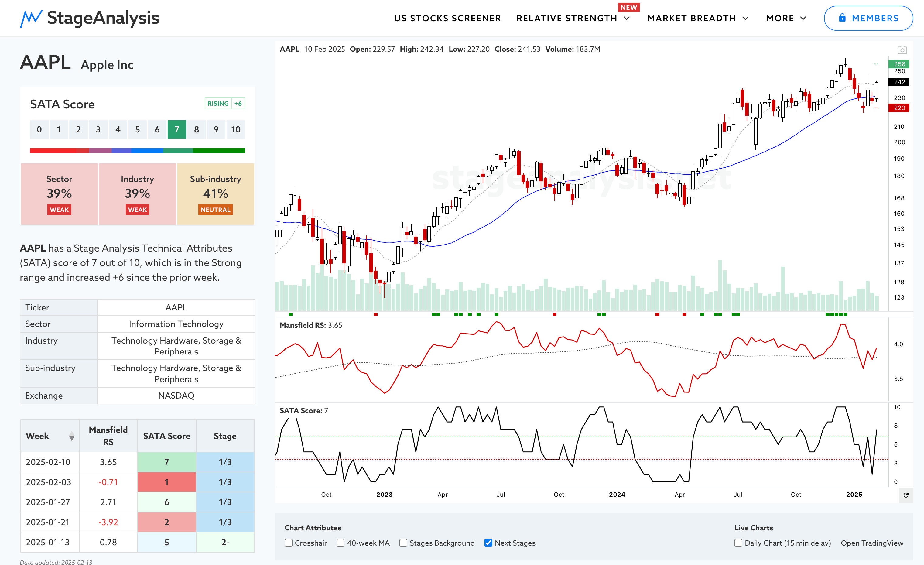Expand the More menu chevron
924x565 pixels.
(x=803, y=18)
